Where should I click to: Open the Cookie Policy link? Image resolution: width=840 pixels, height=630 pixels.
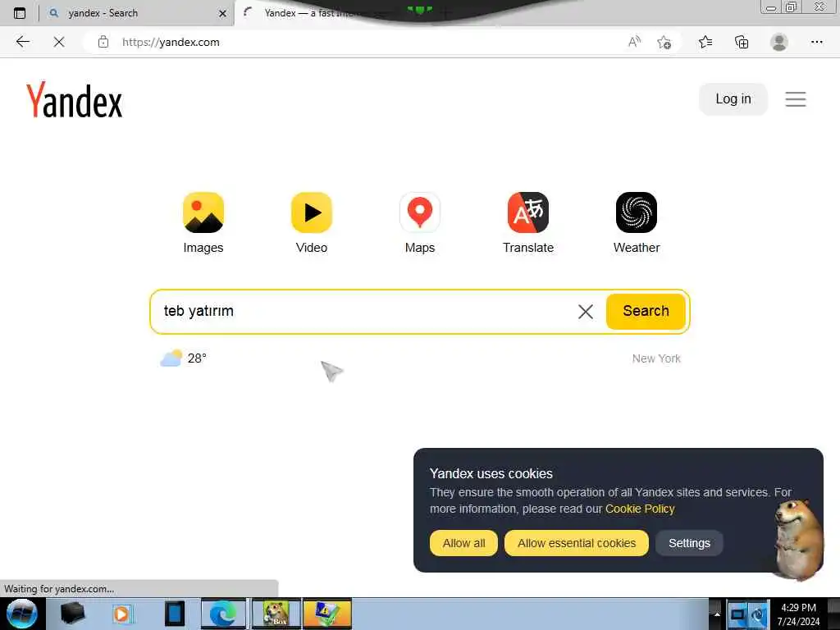click(640, 509)
